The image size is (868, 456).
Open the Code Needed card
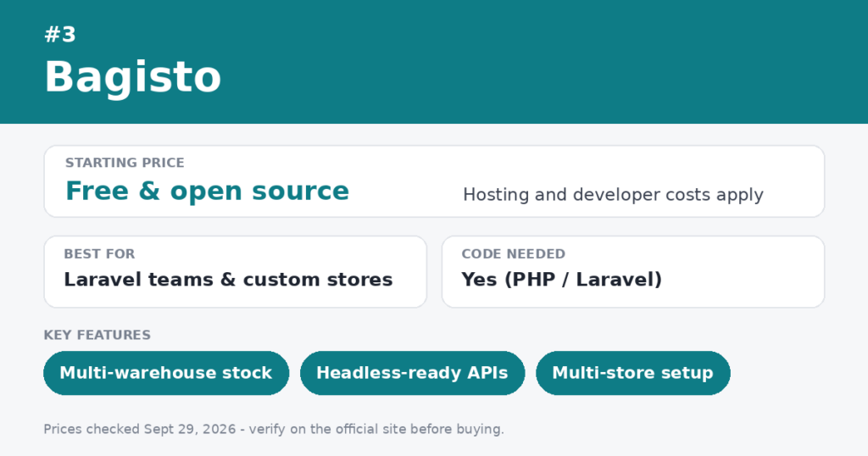pyautogui.click(x=632, y=272)
